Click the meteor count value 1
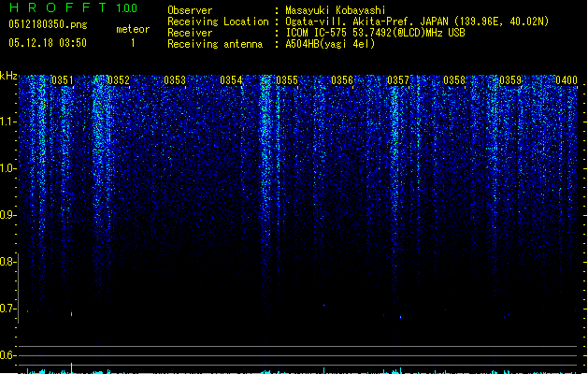The image size is (588, 374). [x=133, y=43]
